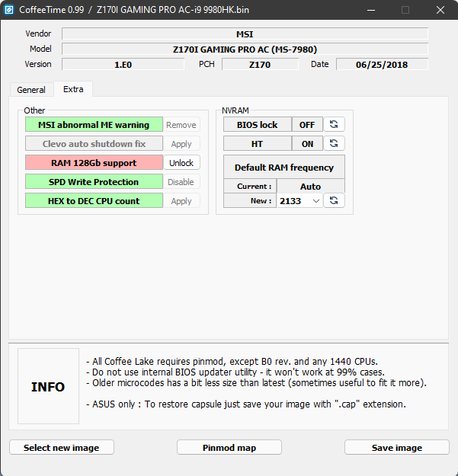Screen dimensions: 458x476
Task: Click the CoffeeTime app icon in title bar
Action: click(x=9, y=10)
